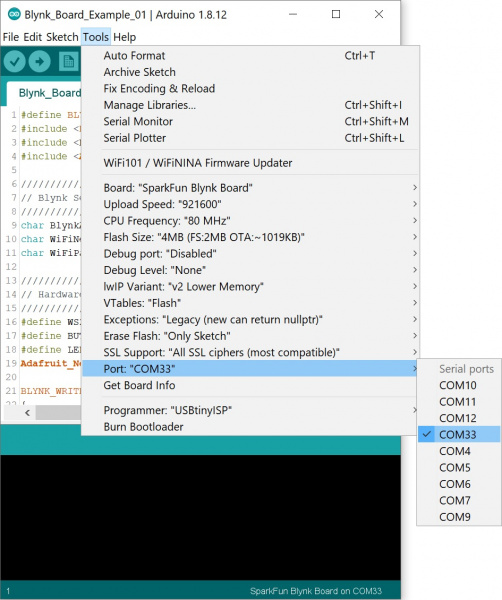Select serial port COM10
The height and width of the screenshot is (600, 502).
pyautogui.click(x=459, y=385)
